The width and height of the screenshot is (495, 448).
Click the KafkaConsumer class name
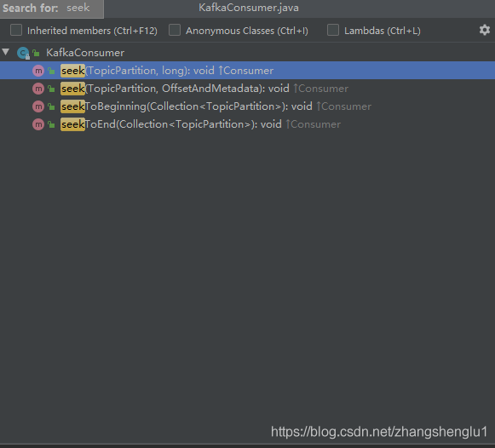[85, 53]
